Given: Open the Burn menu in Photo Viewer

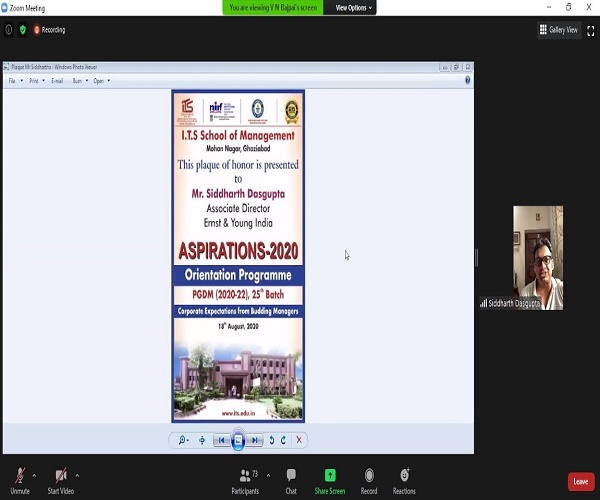Looking at the screenshot, I should [77, 81].
